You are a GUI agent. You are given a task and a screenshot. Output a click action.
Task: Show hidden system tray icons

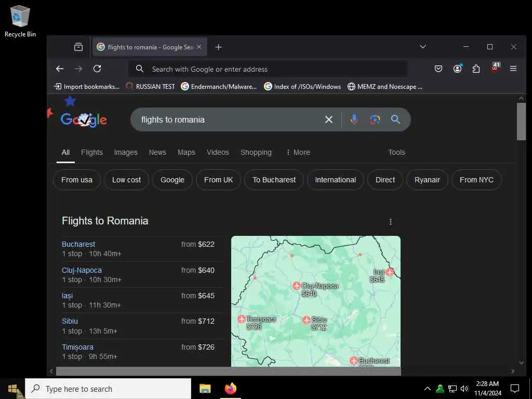click(428, 389)
